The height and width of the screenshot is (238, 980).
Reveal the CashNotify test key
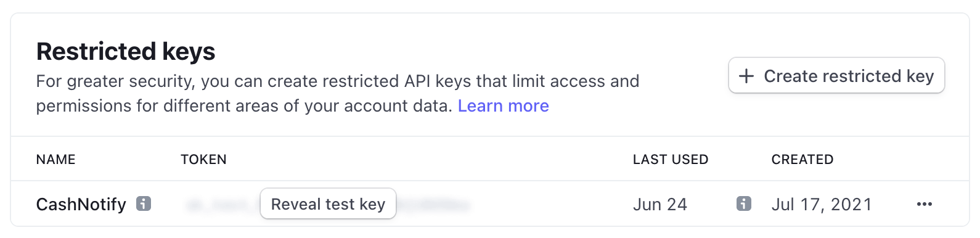[x=328, y=203]
